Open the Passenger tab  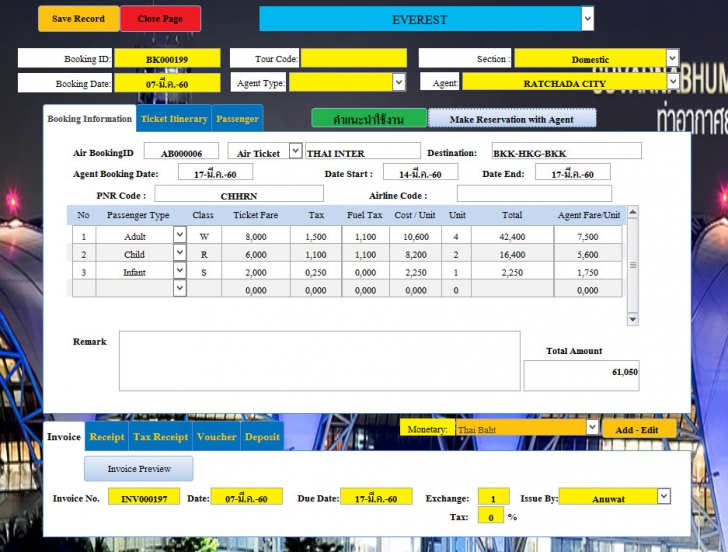point(237,119)
